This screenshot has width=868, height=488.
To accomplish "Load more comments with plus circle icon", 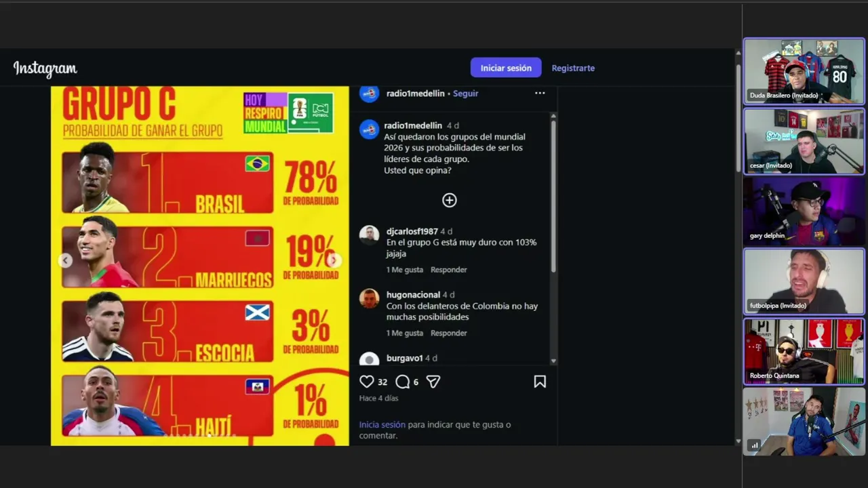I will 450,200.
